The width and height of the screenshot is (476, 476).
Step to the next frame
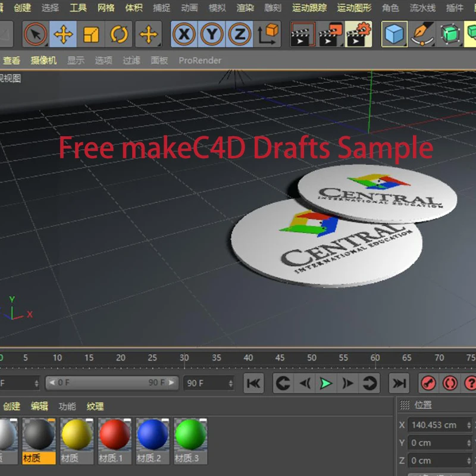[347, 383]
